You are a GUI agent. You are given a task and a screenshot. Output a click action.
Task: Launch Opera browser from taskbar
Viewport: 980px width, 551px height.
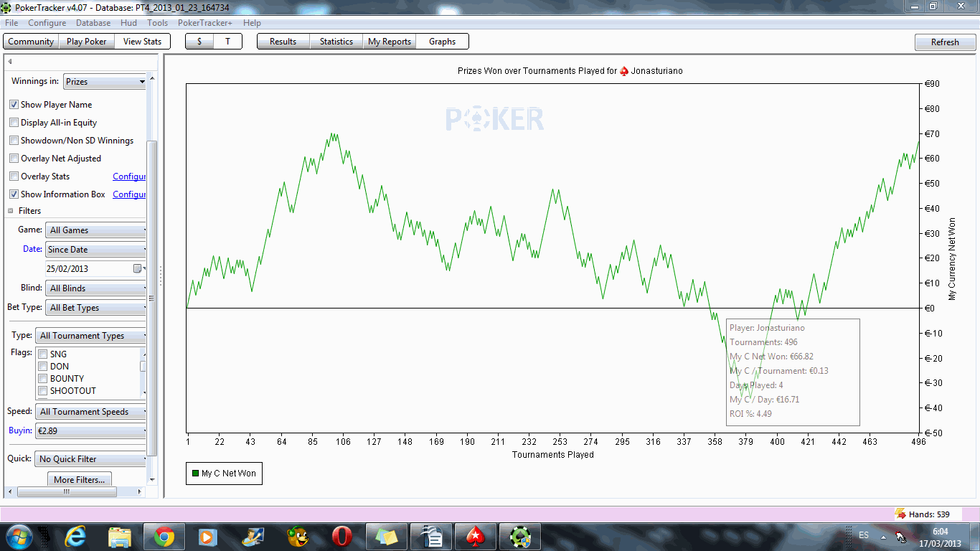coord(341,536)
